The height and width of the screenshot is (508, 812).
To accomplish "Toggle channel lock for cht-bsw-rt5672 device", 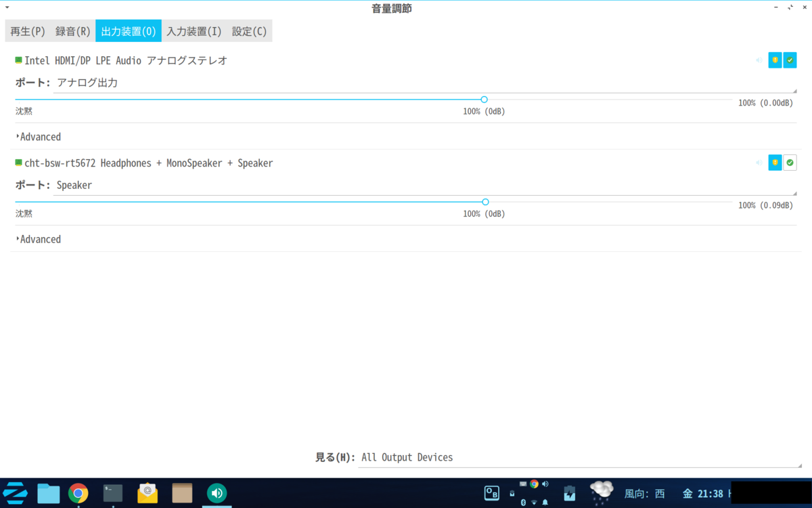I will 775,163.
